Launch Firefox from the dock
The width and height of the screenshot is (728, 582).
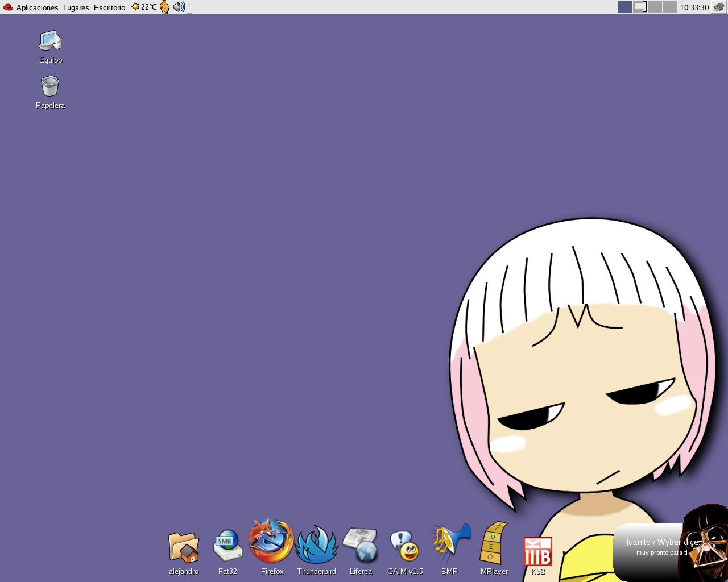click(272, 547)
